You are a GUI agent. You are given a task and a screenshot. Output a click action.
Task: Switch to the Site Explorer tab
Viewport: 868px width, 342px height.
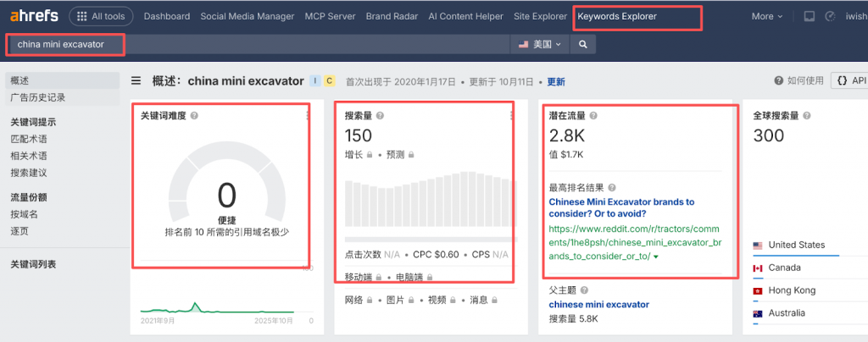pos(541,16)
